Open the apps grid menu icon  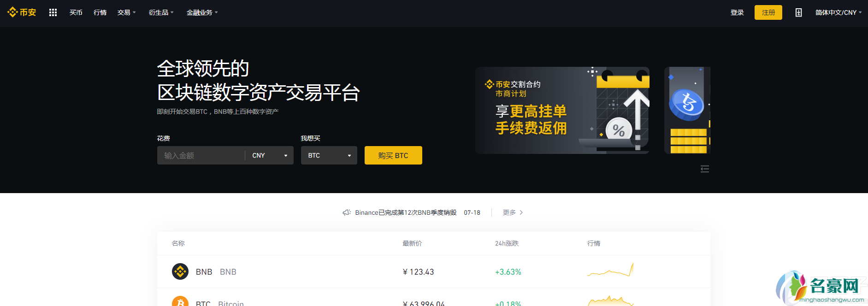click(x=53, y=12)
